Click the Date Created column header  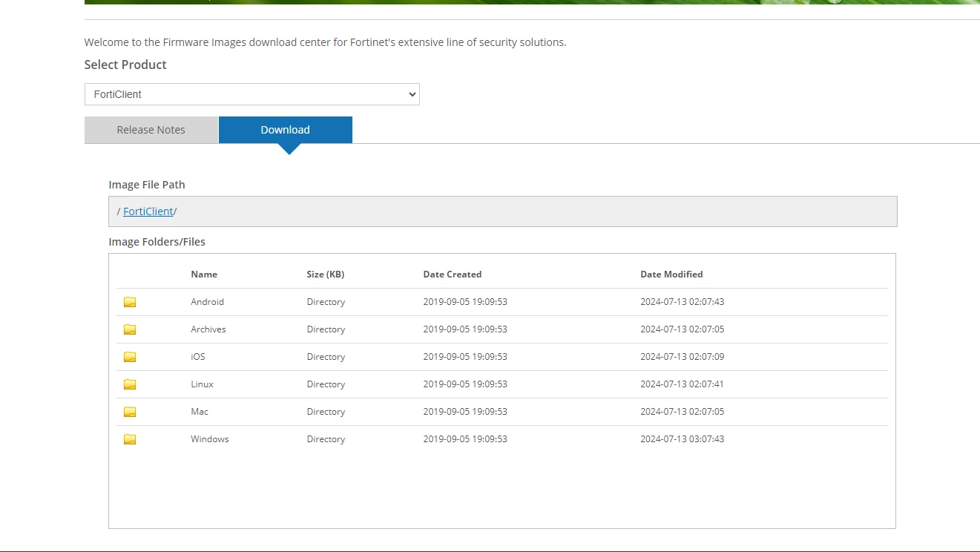pyautogui.click(x=453, y=275)
